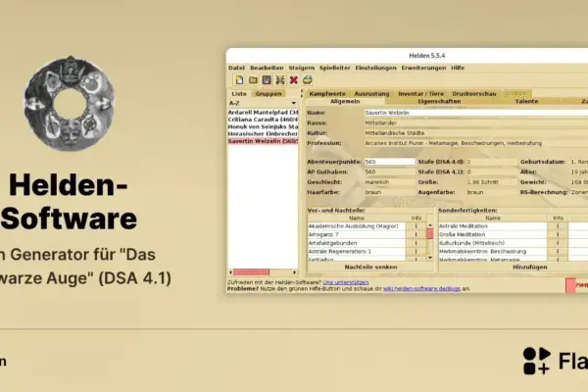588x392 pixels.
Task: Click the Flathub logo icon
Action: (x=537, y=361)
